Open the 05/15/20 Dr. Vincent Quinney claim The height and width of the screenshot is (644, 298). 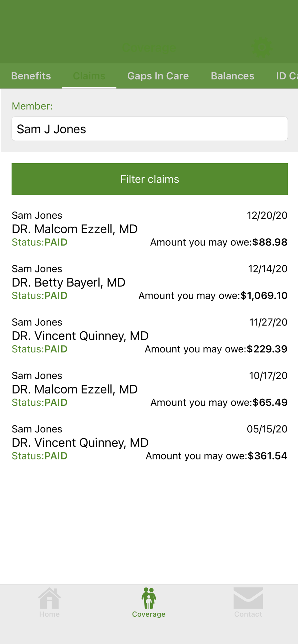150,443
